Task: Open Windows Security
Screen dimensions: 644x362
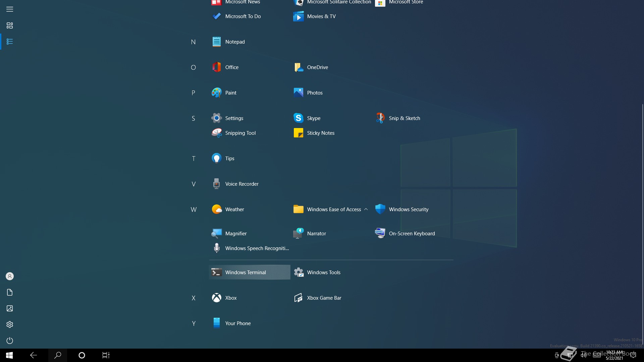Action: tap(413, 209)
